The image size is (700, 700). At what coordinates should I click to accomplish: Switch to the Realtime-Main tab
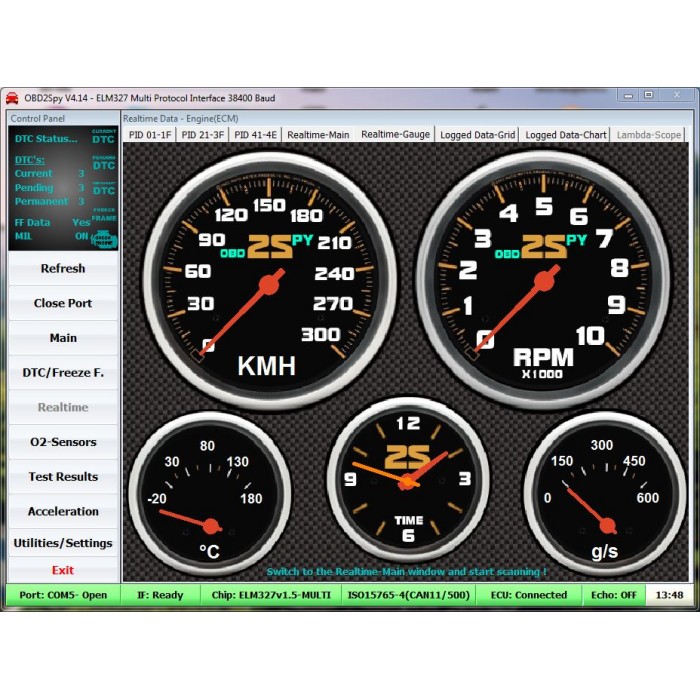pyautogui.click(x=318, y=134)
